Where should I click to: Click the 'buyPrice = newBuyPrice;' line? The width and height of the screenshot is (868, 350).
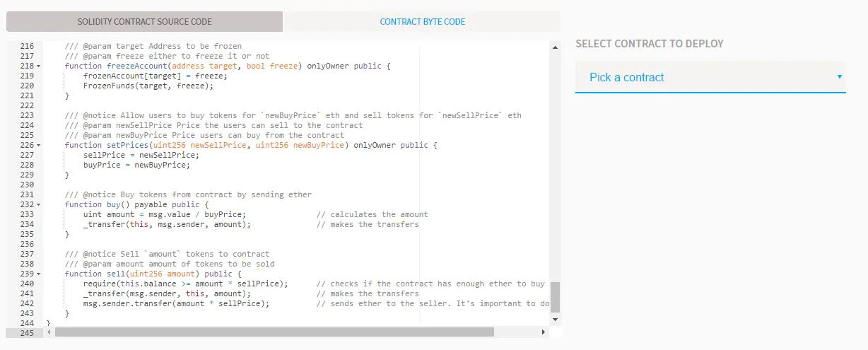pos(136,165)
